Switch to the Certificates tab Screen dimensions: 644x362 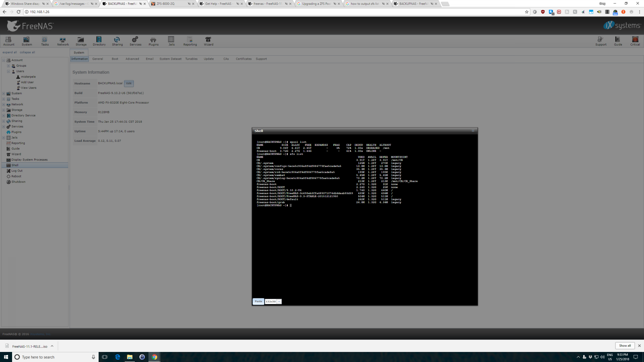244,59
